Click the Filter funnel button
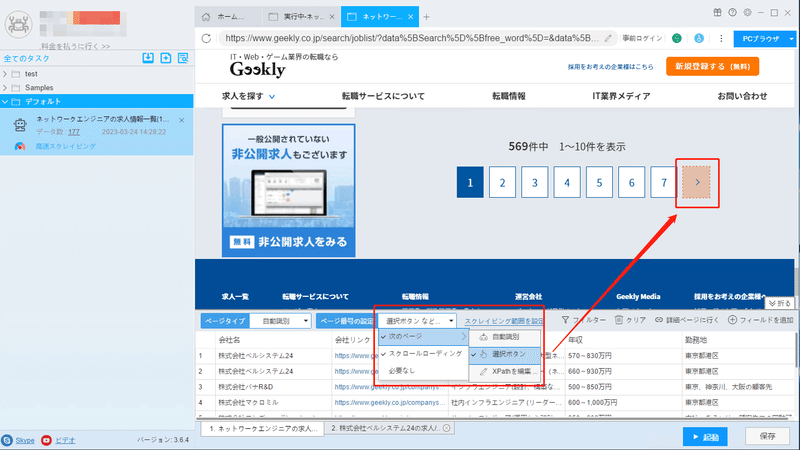The image size is (800, 450). point(584,320)
